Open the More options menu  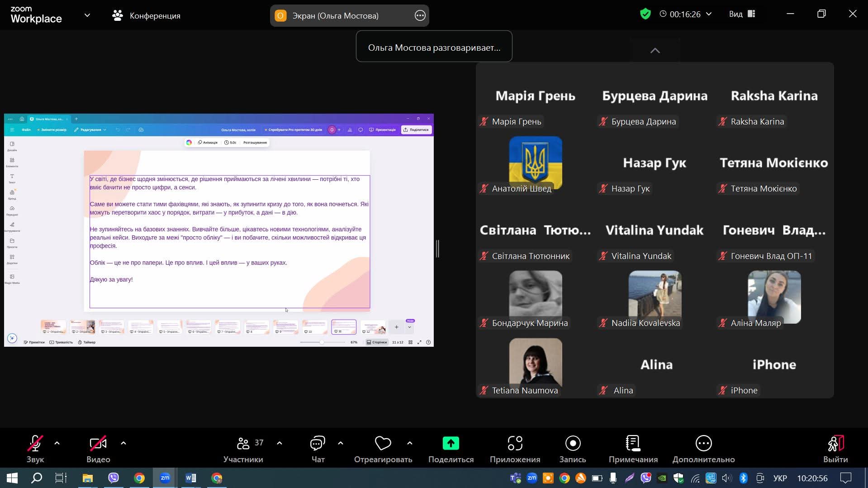tap(703, 449)
